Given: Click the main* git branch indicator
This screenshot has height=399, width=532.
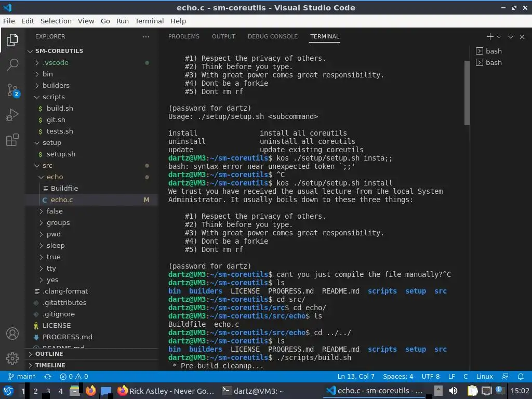Looking at the screenshot, I should [x=21, y=377].
